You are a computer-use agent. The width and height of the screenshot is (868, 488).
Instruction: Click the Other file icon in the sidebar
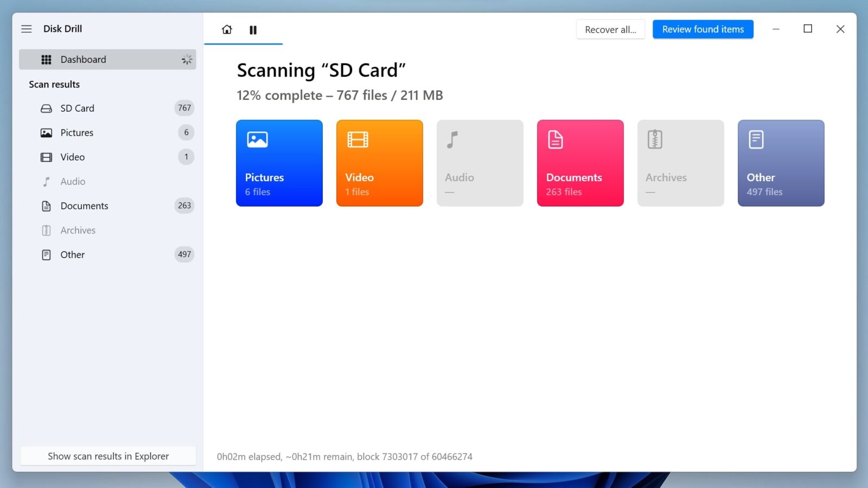[x=46, y=254]
